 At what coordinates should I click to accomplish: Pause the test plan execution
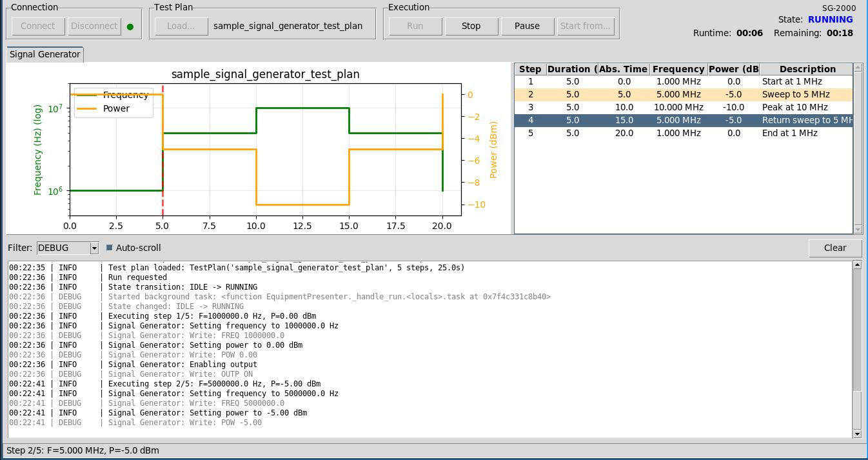coord(527,26)
